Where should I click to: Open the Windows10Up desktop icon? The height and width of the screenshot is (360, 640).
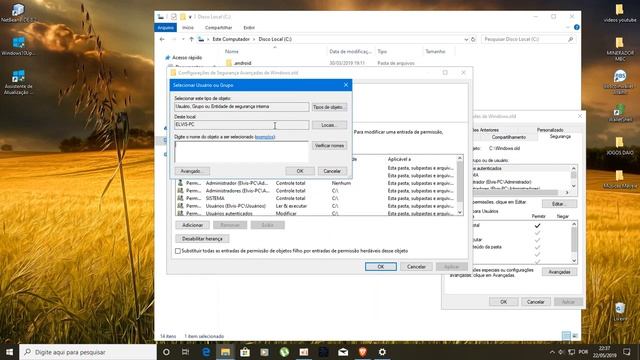coord(18,46)
